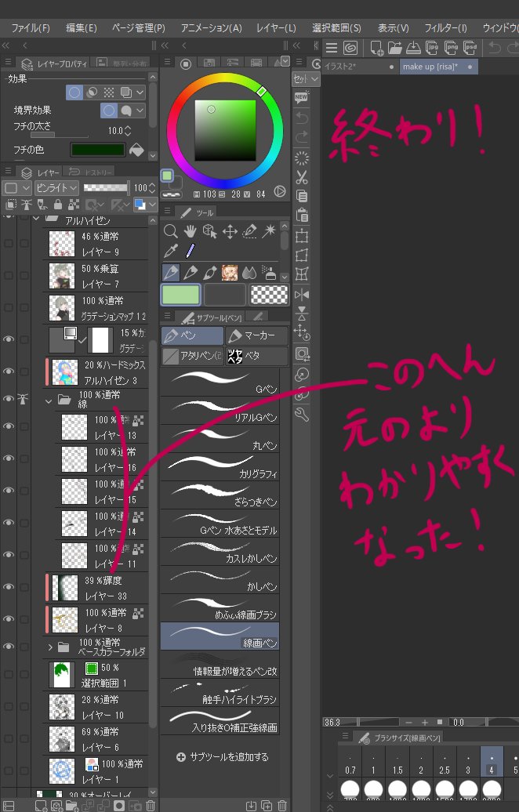This screenshot has width=519, height=812.
Task: Click the Open folder icon
Action: 395,48
